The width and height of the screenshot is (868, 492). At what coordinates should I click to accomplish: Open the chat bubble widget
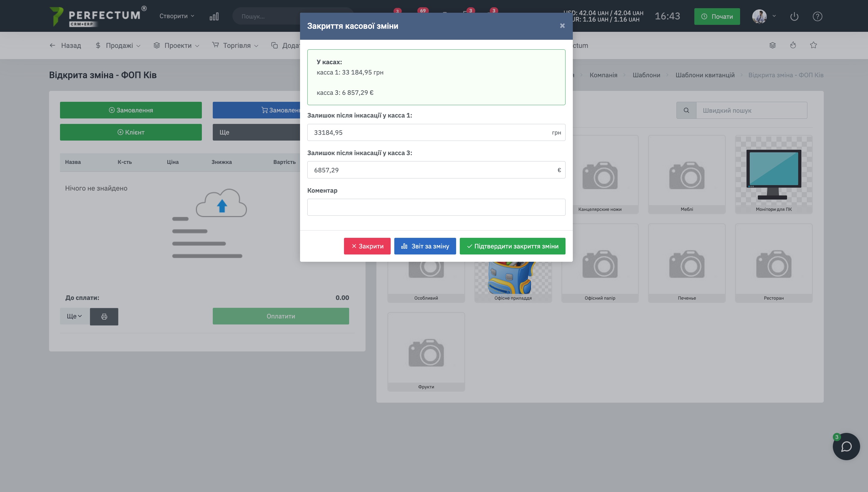[846, 446]
